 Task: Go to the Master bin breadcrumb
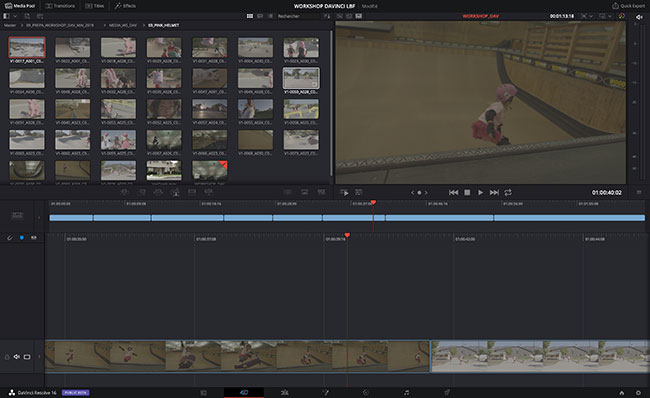10,25
